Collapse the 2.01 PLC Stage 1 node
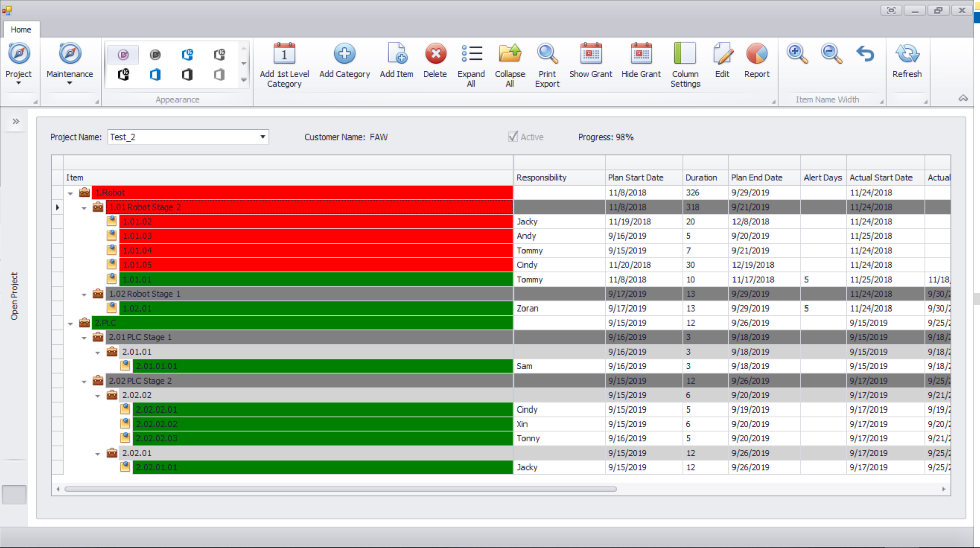Viewport: 980px width, 548px height. click(84, 337)
